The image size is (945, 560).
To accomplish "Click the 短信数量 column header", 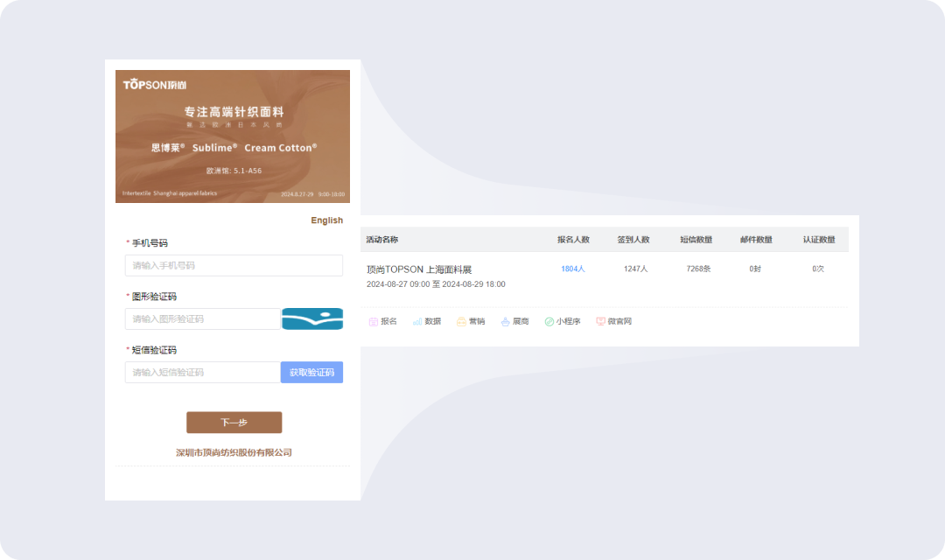I will click(x=696, y=240).
